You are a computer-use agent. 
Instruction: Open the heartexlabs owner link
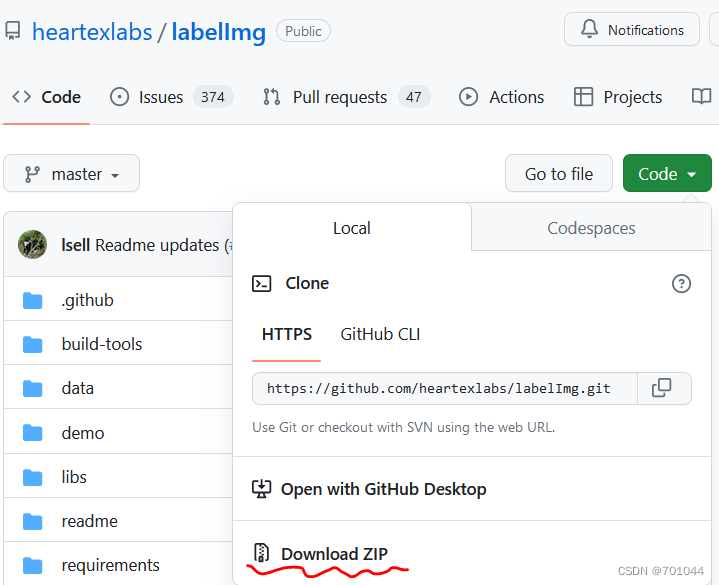tap(92, 33)
